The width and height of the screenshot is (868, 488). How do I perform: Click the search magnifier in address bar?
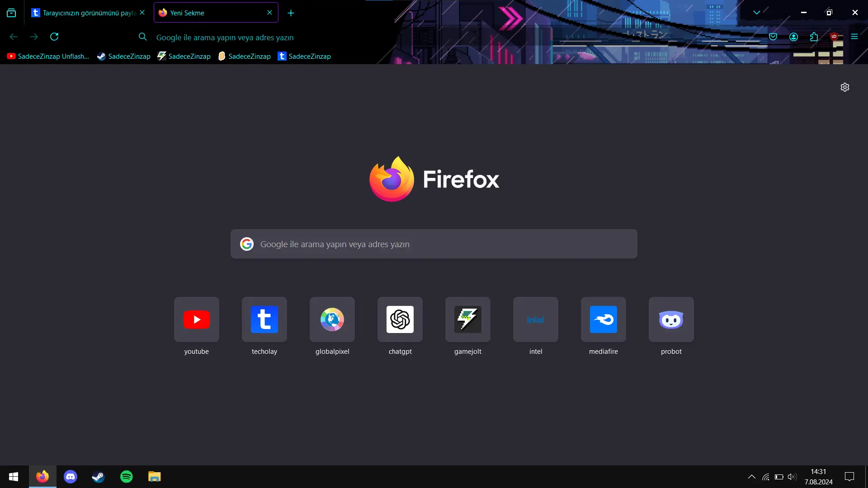[143, 37]
